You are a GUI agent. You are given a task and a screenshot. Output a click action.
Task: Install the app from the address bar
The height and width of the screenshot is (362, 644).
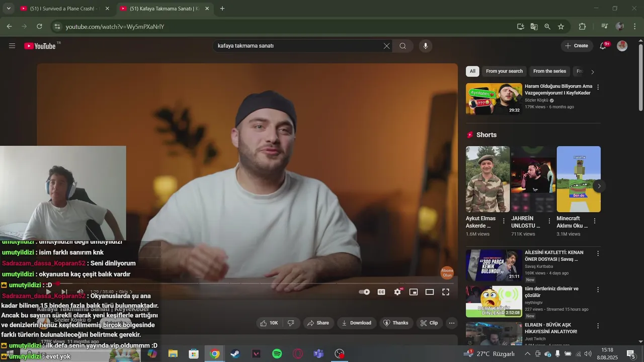[521, 27]
